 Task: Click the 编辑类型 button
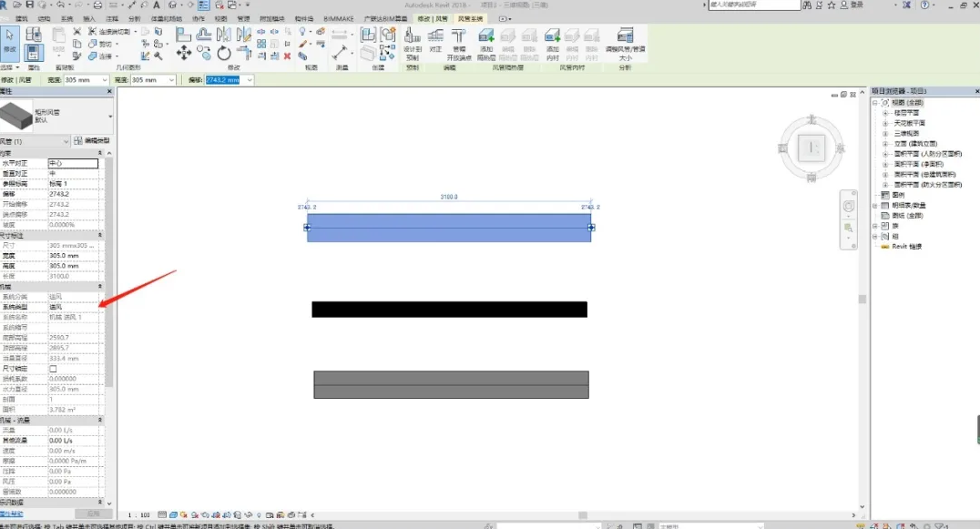(91, 140)
